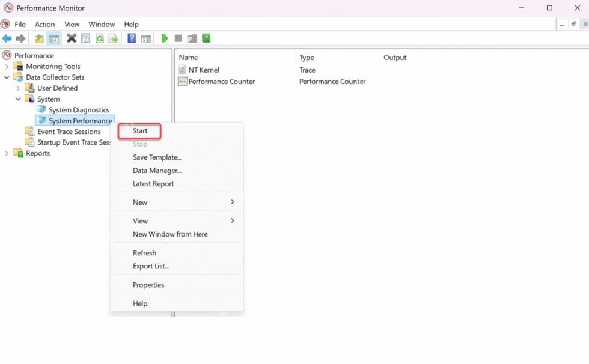Click the Reports folder icon
This screenshot has width=589, height=364.
[x=18, y=153]
